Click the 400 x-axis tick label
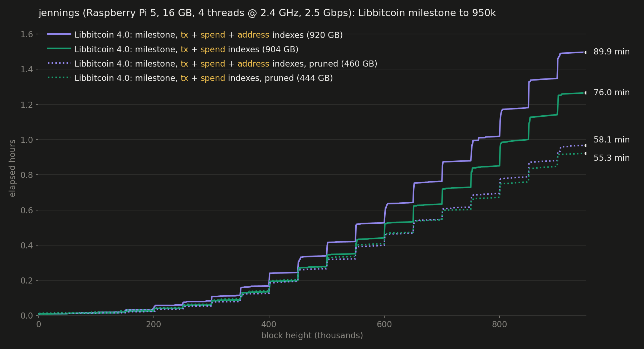This screenshot has width=644, height=349. point(269,325)
